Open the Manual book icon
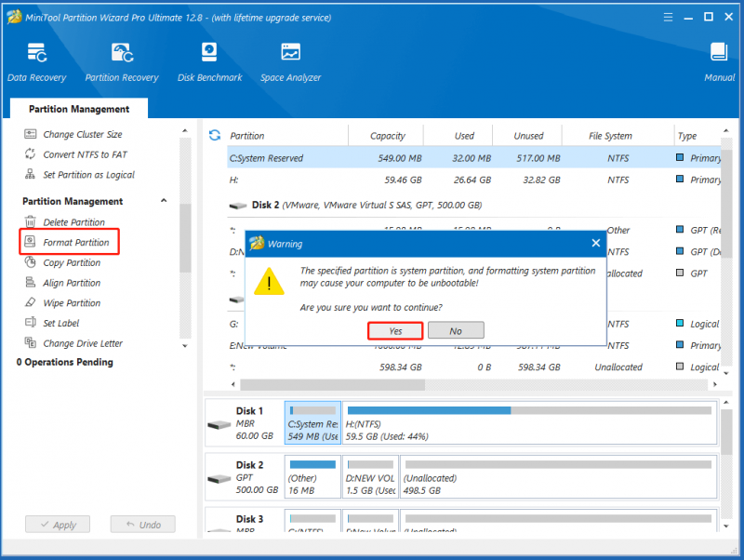This screenshot has height=560, width=744. click(x=719, y=62)
